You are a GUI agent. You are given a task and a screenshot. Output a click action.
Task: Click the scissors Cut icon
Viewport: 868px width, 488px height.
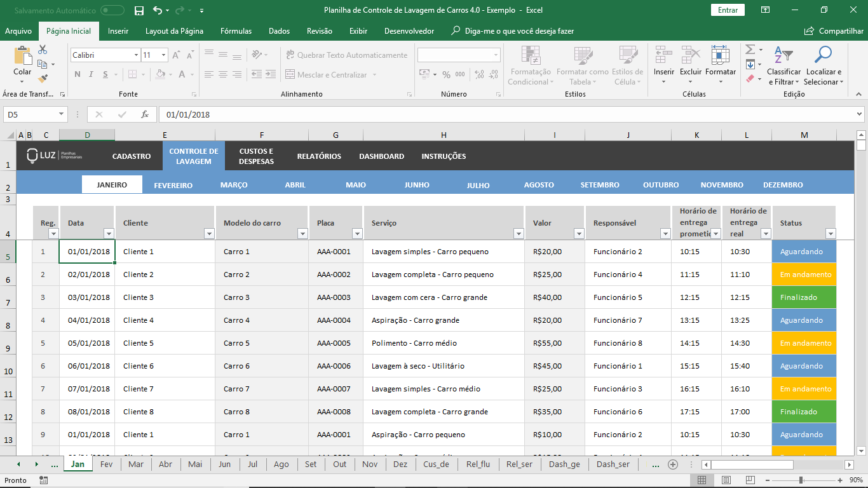(x=43, y=50)
